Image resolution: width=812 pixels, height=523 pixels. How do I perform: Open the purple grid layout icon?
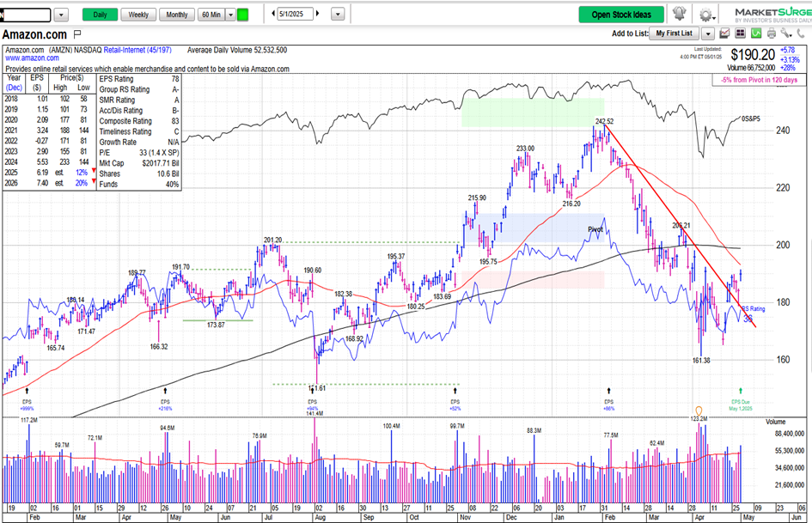coord(740,33)
